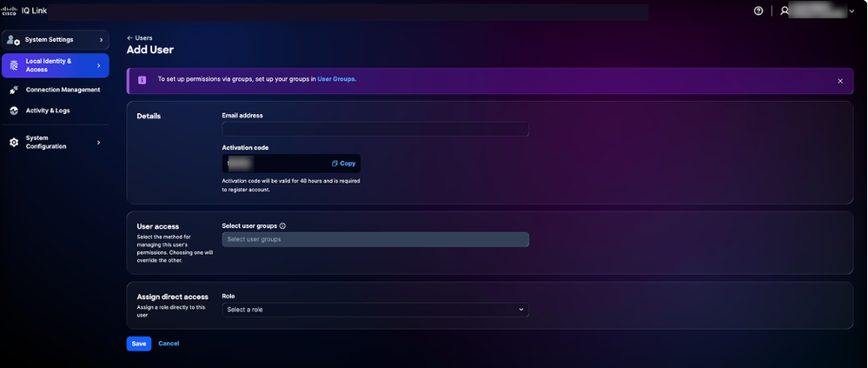Click the 'User access' section label
Screen dimensions: 868x368
click(x=158, y=226)
